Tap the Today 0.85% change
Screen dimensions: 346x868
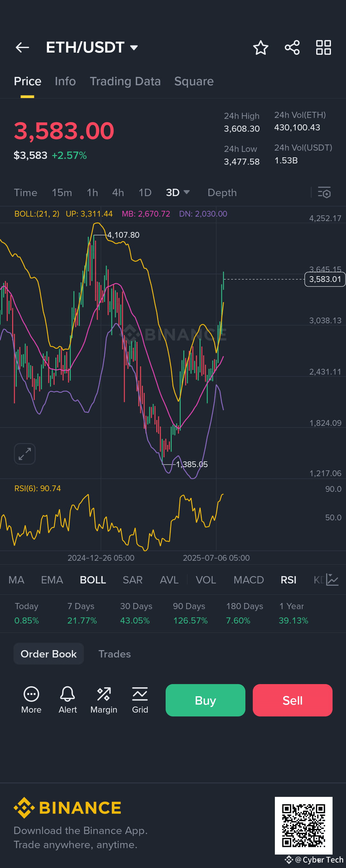click(x=27, y=613)
